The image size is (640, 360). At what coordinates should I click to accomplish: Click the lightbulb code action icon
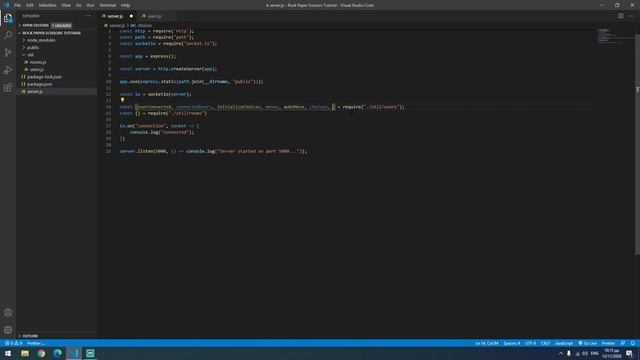122,100
